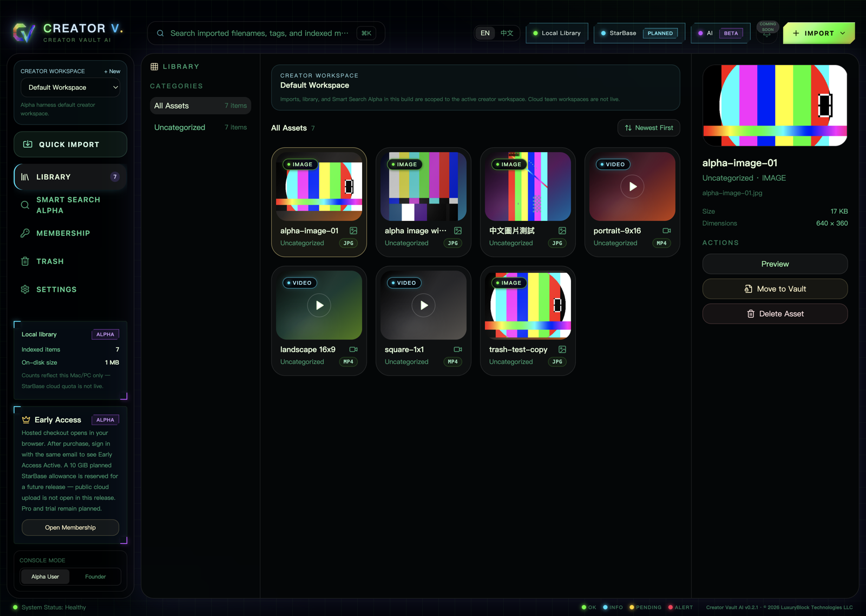Click Move to Vault button
Screen dimensions: 866x616
[775, 289]
